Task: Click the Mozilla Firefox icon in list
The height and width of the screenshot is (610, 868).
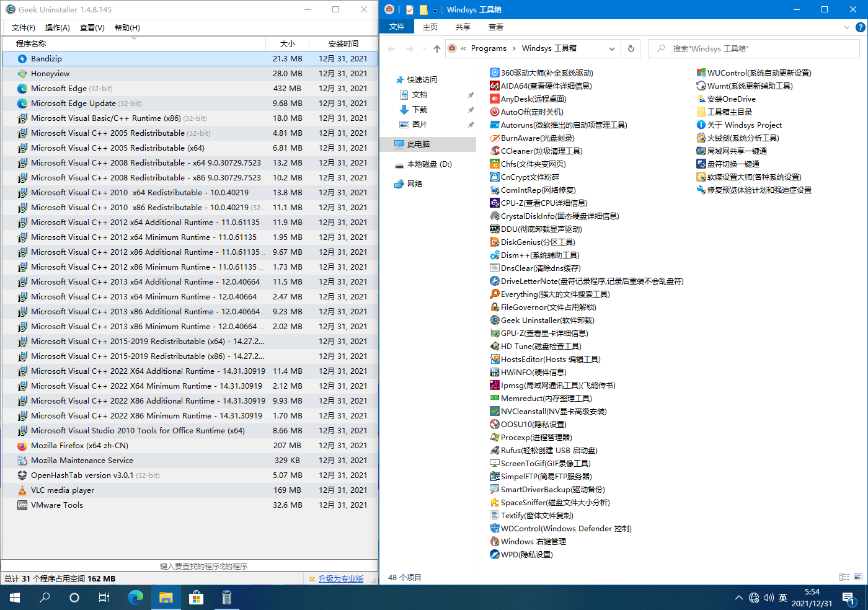Action: pyautogui.click(x=22, y=446)
